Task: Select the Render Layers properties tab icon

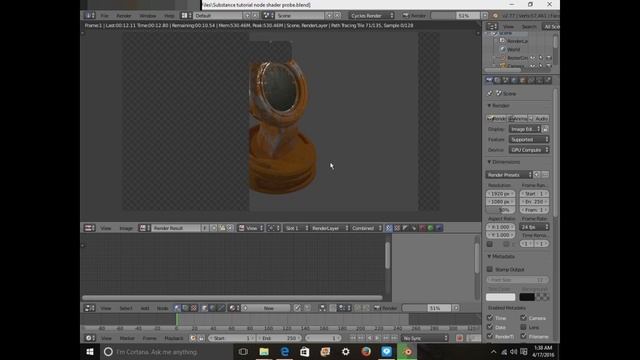Action: 497,80
